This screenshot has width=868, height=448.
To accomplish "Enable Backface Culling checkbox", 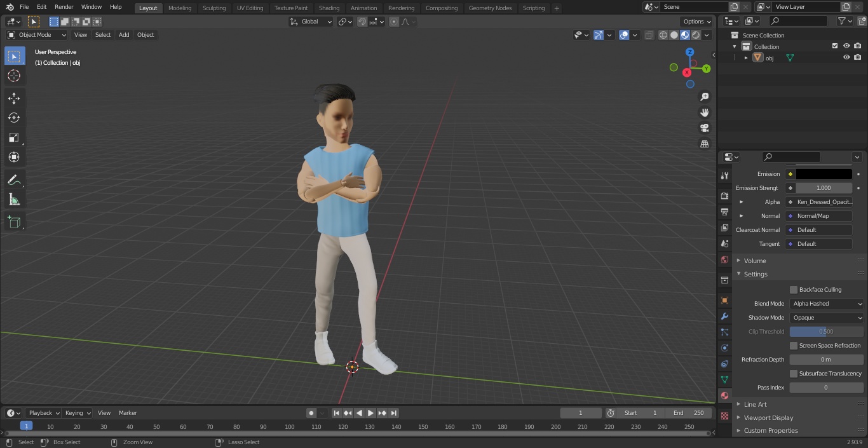I will coord(793,290).
